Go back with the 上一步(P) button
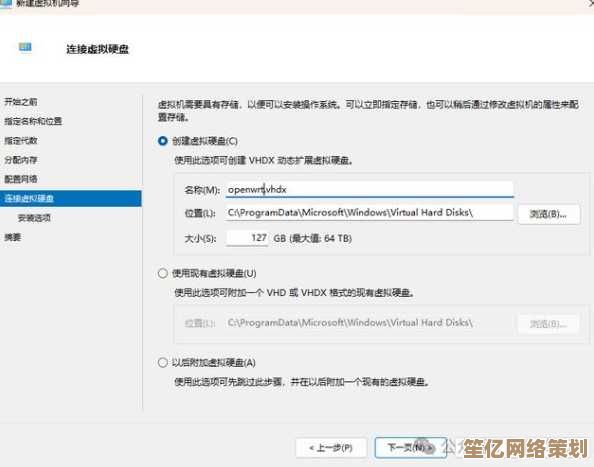The height and width of the screenshot is (467, 594). coord(331,448)
